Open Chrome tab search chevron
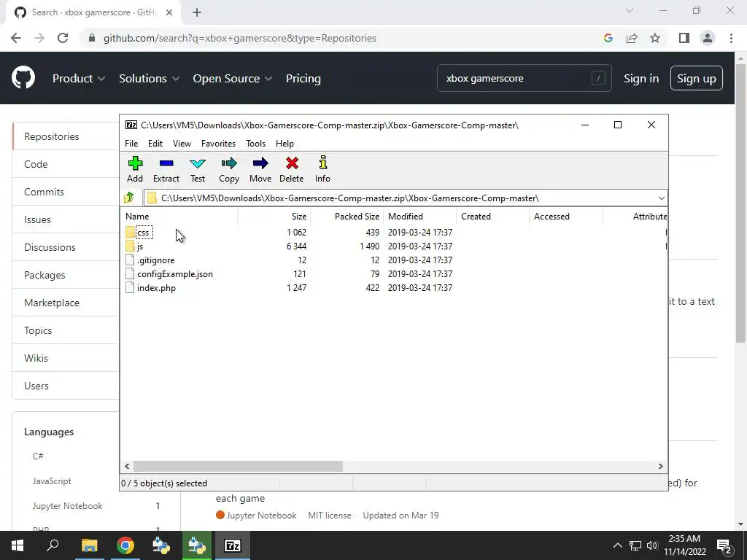Viewport: 747px width, 560px height. [x=630, y=10]
